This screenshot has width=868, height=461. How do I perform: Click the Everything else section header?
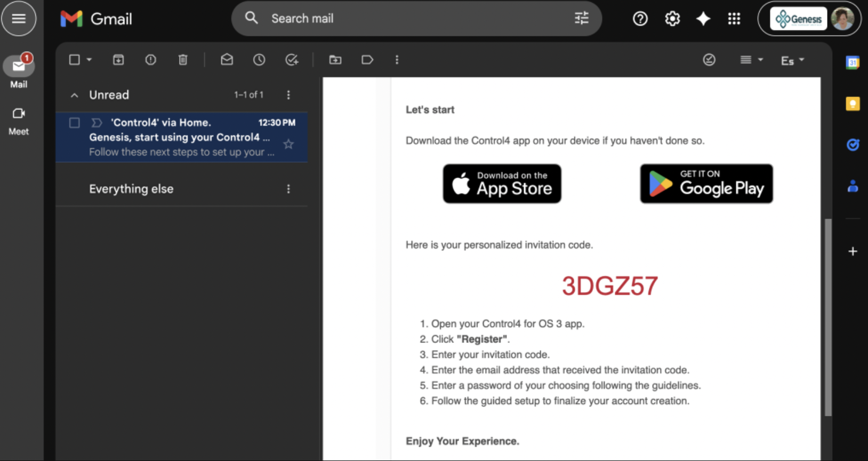131,189
